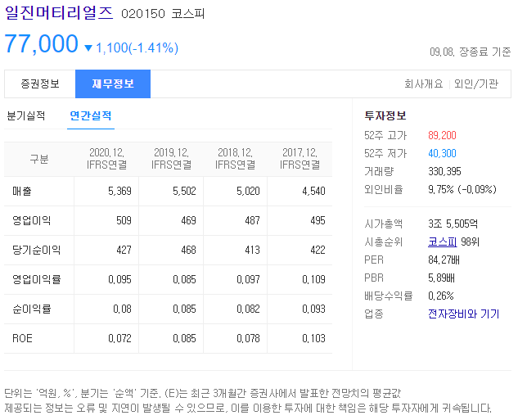Click the 순이익률 row label

click(32, 309)
